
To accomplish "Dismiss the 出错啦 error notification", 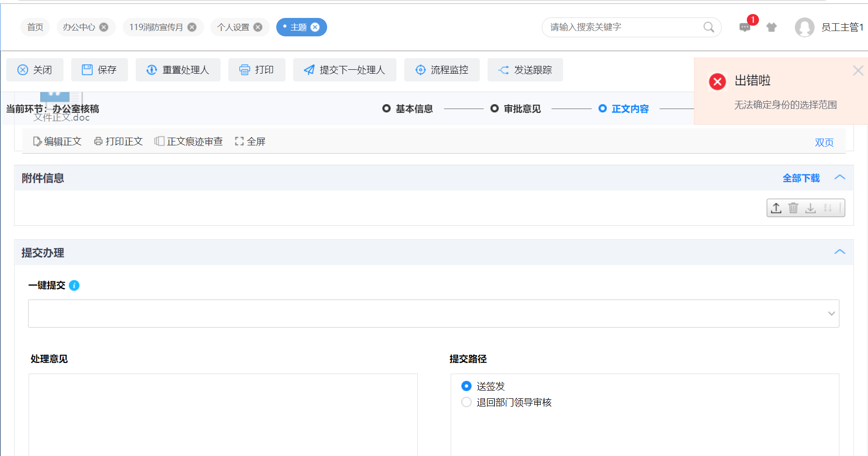I will point(858,71).
